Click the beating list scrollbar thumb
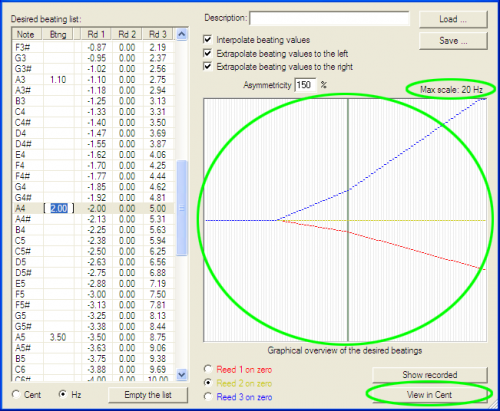This screenshot has width=500, height=411. pos(182,208)
